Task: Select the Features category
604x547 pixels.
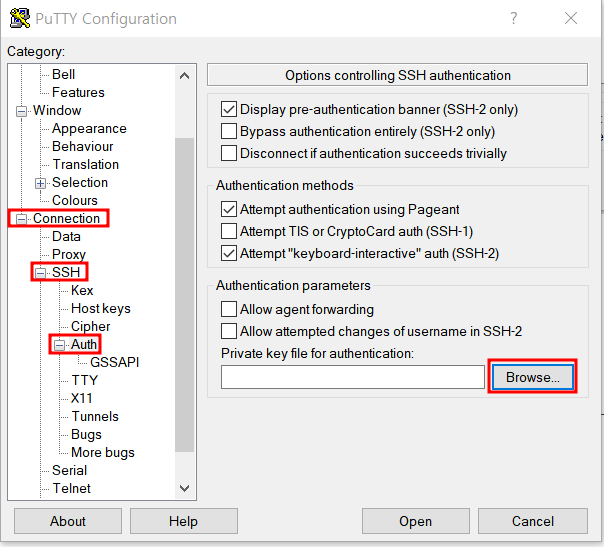Action: 78,92
